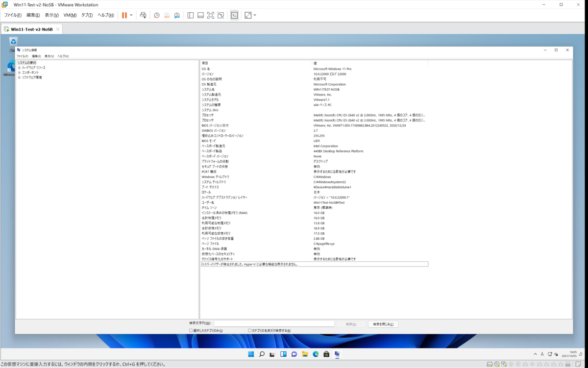Open the Widgets icon on taskbar
This screenshot has height=368, width=588.
click(x=283, y=354)
